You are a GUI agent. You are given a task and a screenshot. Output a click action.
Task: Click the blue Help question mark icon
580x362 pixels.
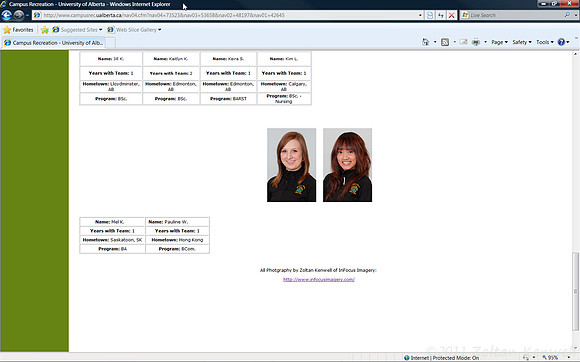coord(562,42)
